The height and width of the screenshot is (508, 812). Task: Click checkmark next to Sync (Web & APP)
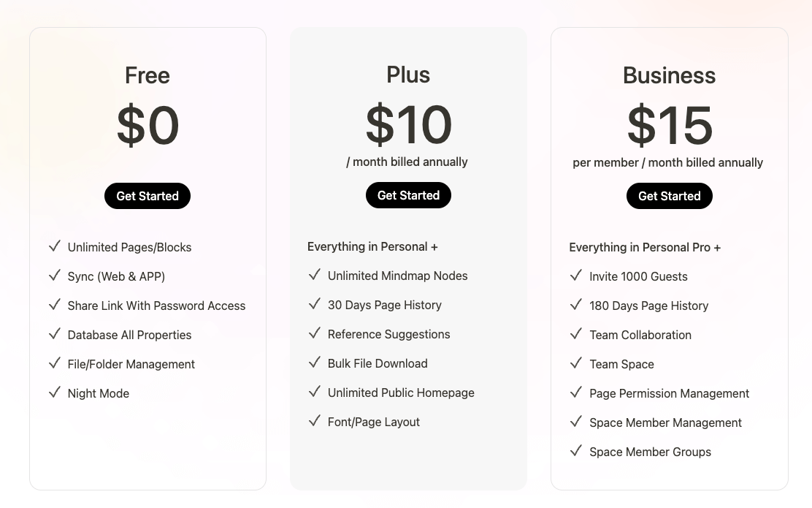click(55, 276)
